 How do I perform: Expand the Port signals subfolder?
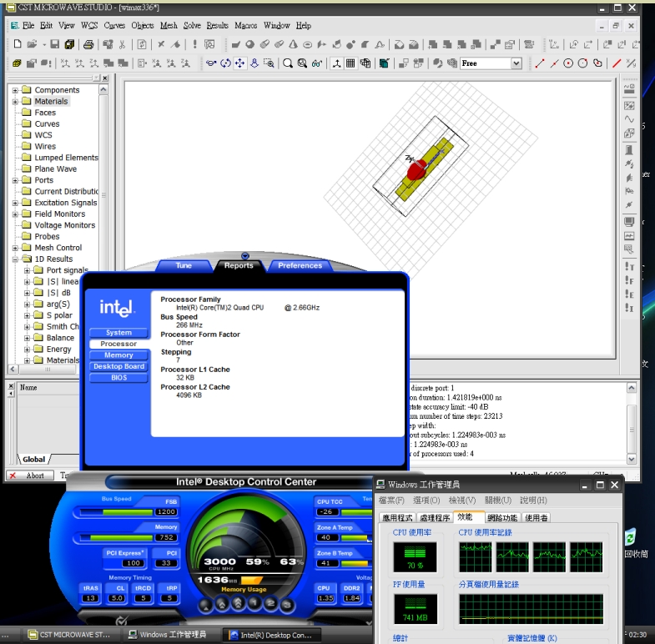click(27, 270)
